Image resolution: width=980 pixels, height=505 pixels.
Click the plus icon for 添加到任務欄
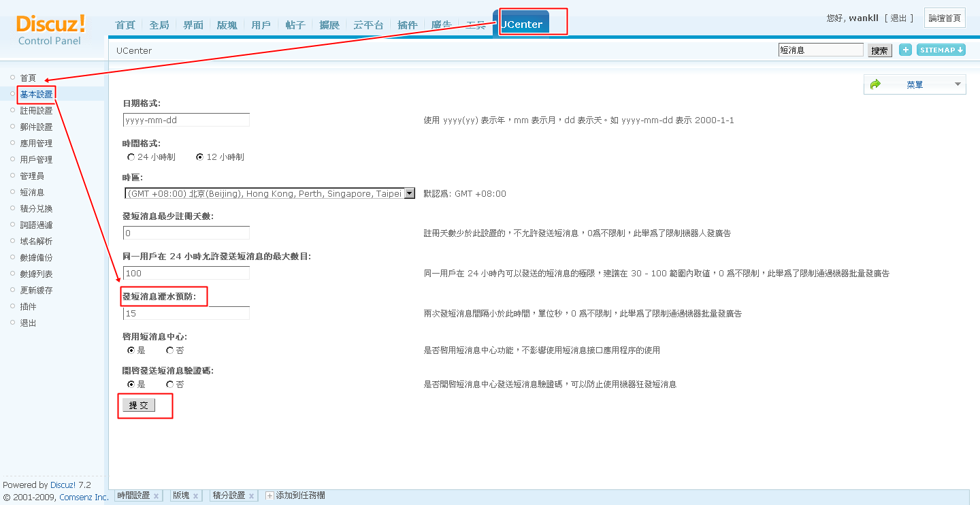click(x=269, y=495)
